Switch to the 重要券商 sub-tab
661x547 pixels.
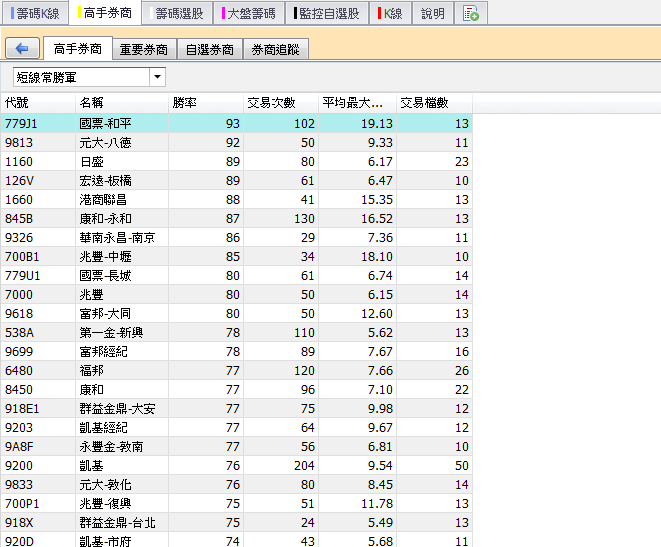[x=144, y=49]
